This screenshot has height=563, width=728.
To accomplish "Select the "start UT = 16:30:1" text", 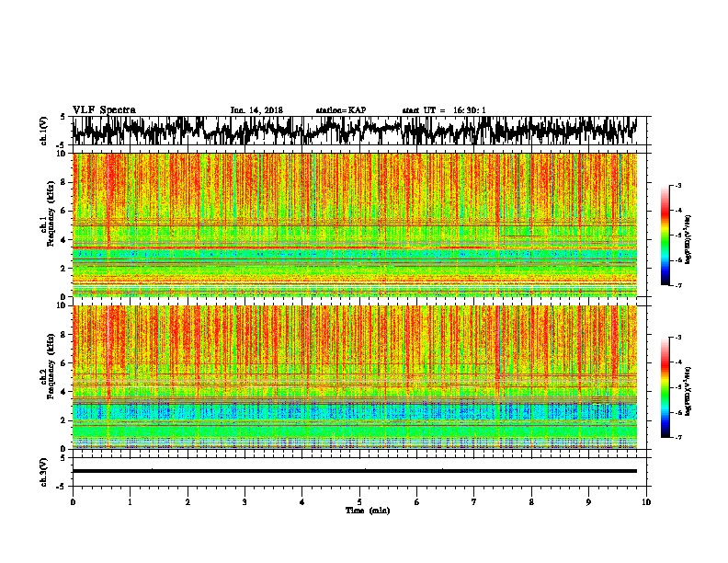I will (444, 110).
